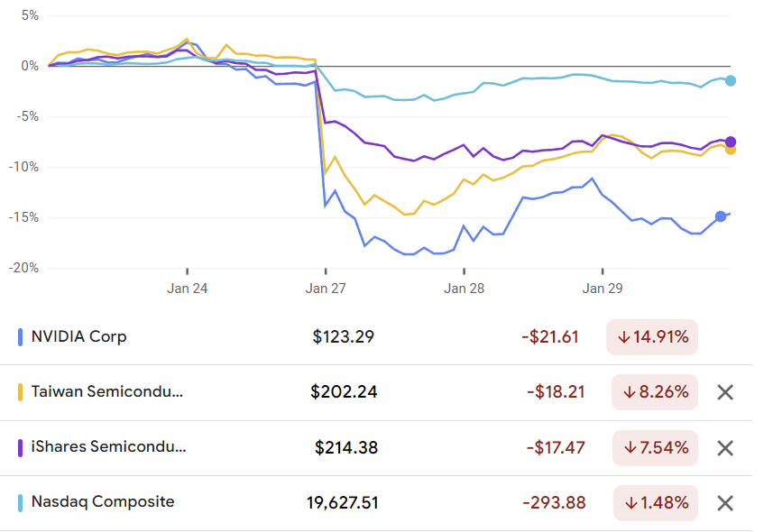Click the iShares Semiconductor purple color marker
Image resolution: width=773 pixels, height=532 pixels.
click(21, 447)
